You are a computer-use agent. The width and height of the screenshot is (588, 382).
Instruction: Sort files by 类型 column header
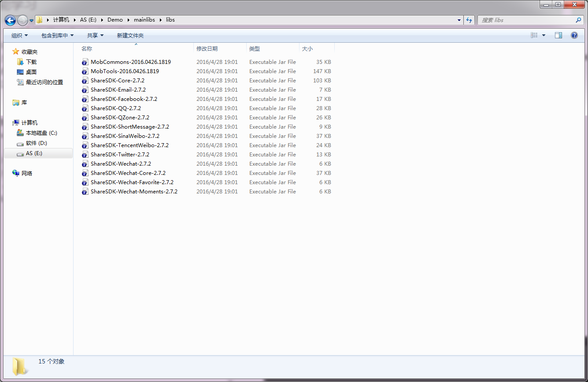coord(273,48)
